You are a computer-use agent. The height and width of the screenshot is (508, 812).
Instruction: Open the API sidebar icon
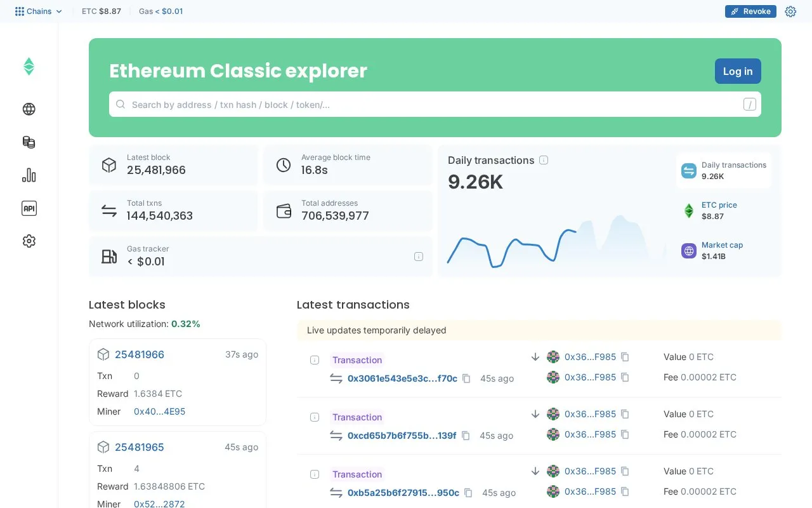[x=29, y=208]
